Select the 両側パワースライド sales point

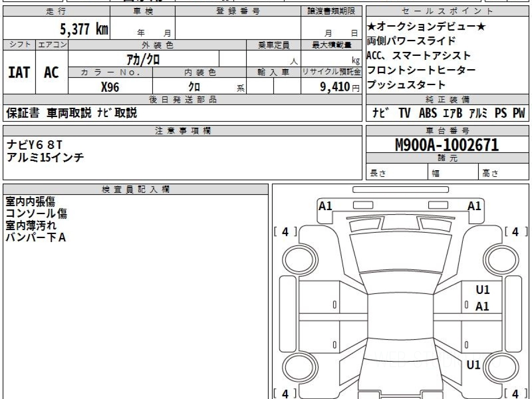(x=411, y=41)
